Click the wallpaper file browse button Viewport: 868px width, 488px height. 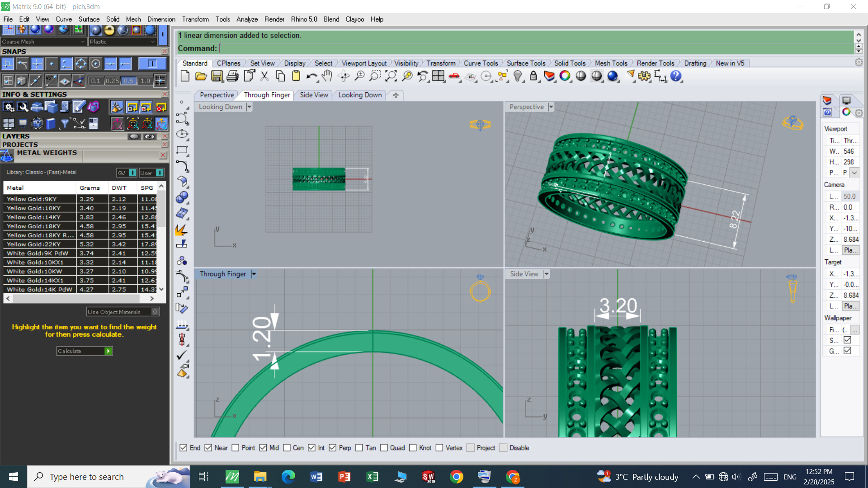pyautogui.click(x=854, y=330)
